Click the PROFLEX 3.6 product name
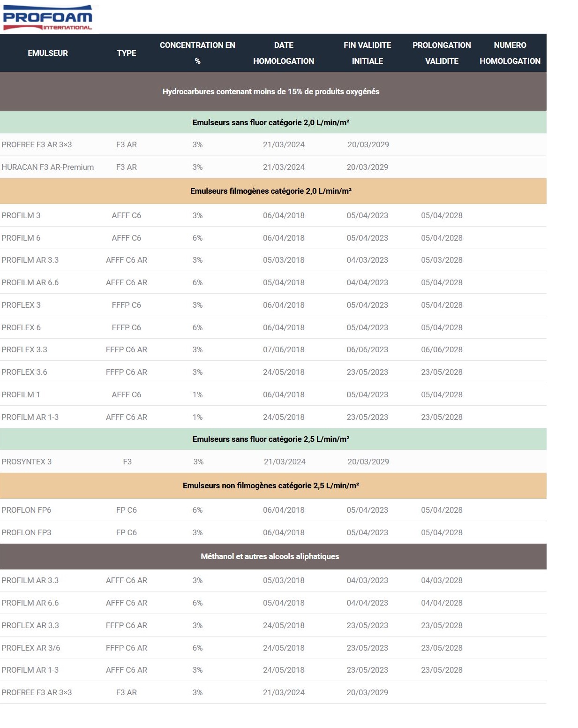This screenshot has height=728, width=578. pyautogui.click(x=24, y=372)
